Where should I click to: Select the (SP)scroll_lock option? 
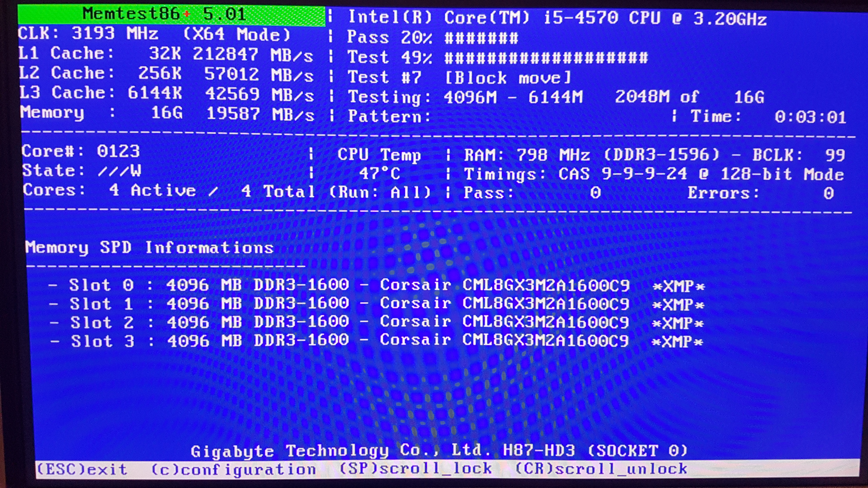pyautogui.click(x=415, y=469)
